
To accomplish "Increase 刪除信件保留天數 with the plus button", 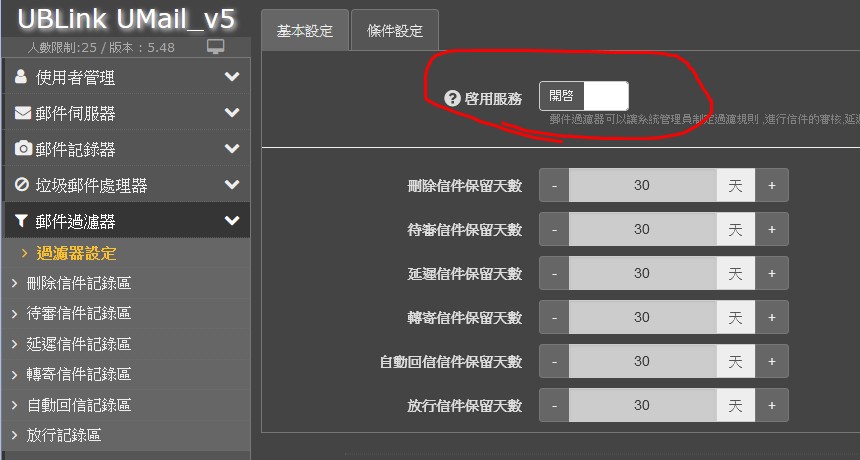I will (x=772, y=185).
